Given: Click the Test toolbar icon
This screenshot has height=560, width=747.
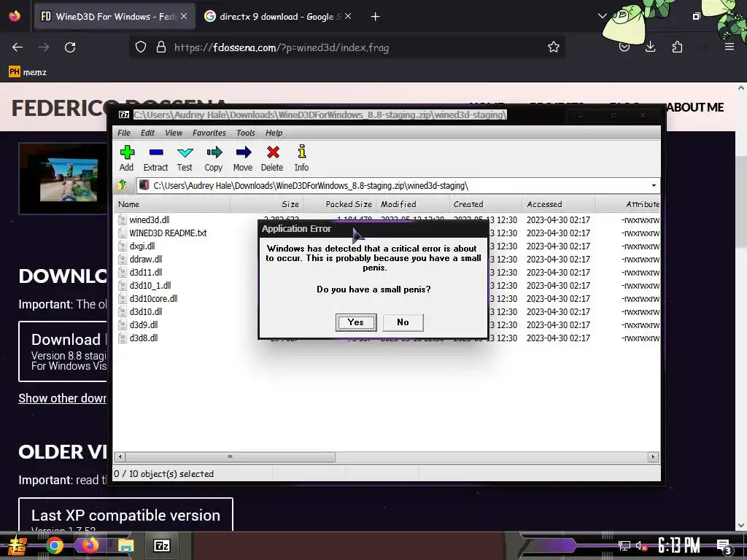Looking at the screenshot, I should tap(185, 158).
